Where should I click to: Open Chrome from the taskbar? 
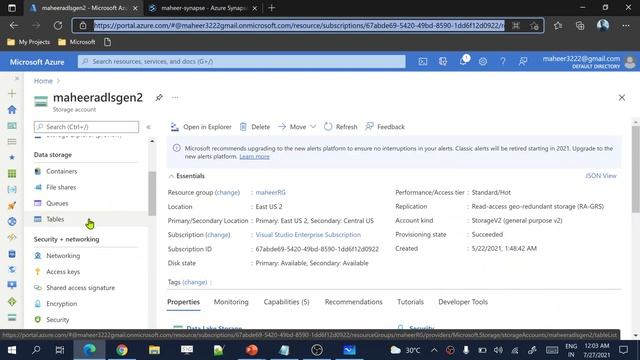click(x=122, y=350)
